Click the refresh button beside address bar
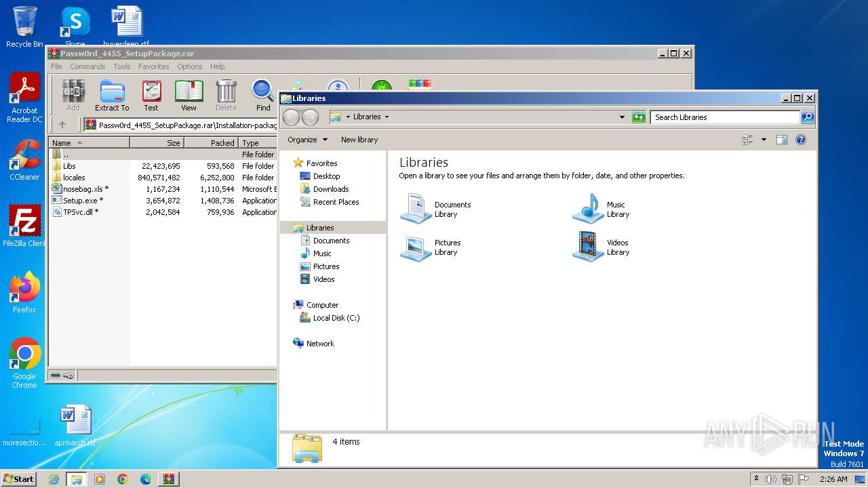868x488 pixels. [639, 117]
